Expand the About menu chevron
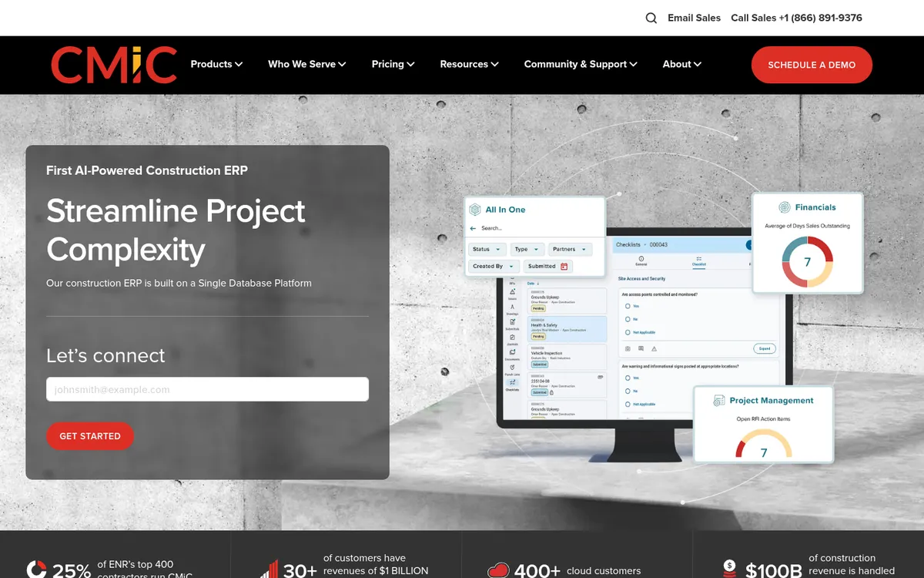 [x=697, y=65]
